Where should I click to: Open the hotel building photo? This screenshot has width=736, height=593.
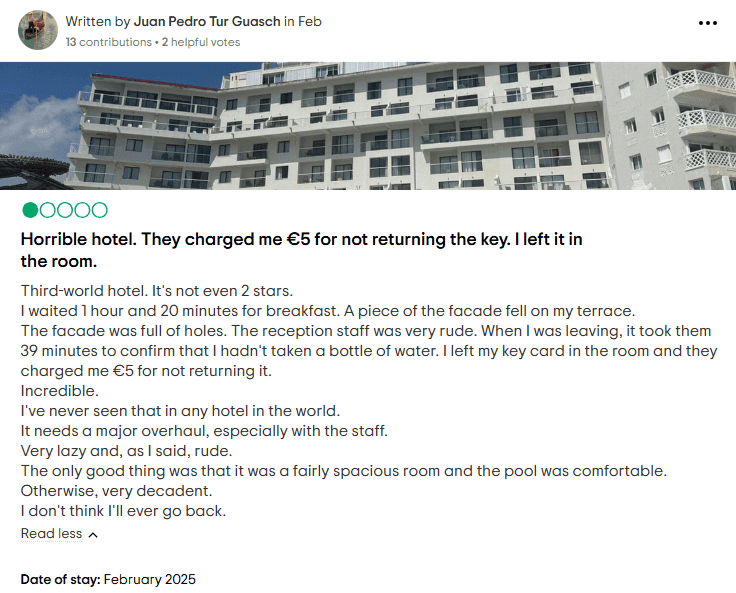coord(368,126)
